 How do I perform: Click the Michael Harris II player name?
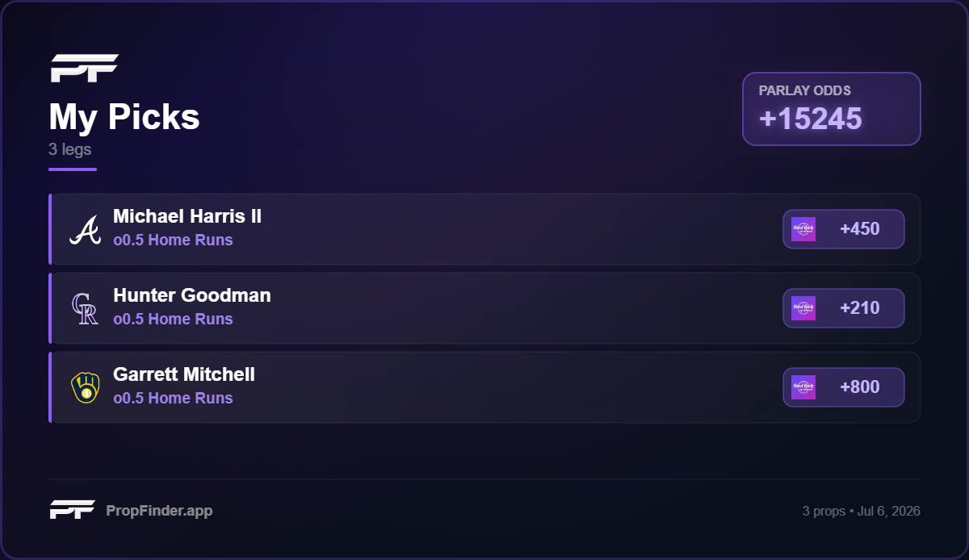point(187,216)
